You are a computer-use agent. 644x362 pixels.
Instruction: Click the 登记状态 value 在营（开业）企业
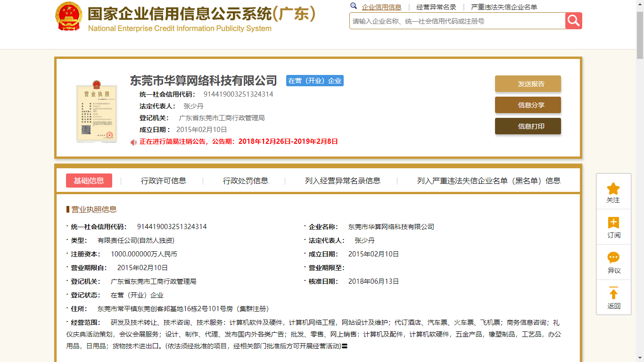point(137,295)
